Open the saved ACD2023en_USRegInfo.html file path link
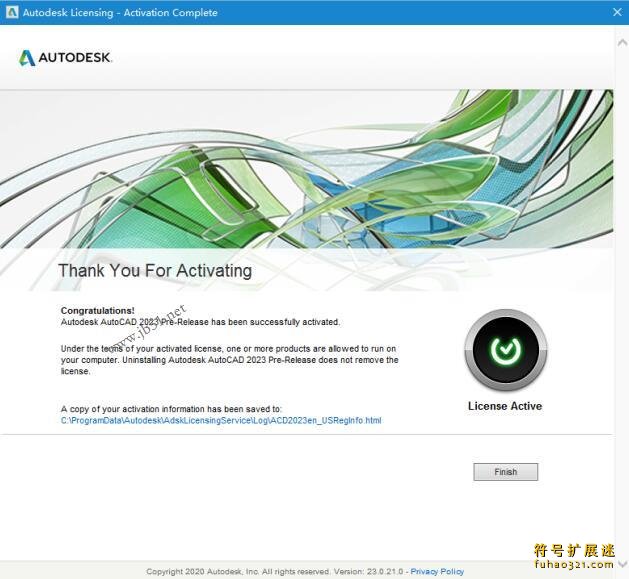This screenshot has height=579, width=629. click(221, 421)
